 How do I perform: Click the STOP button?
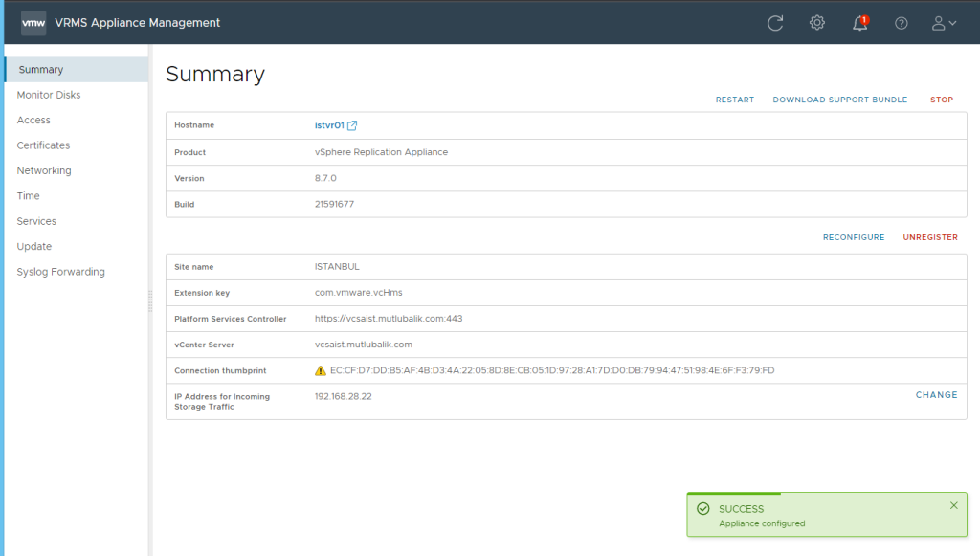tap(942, 100)
